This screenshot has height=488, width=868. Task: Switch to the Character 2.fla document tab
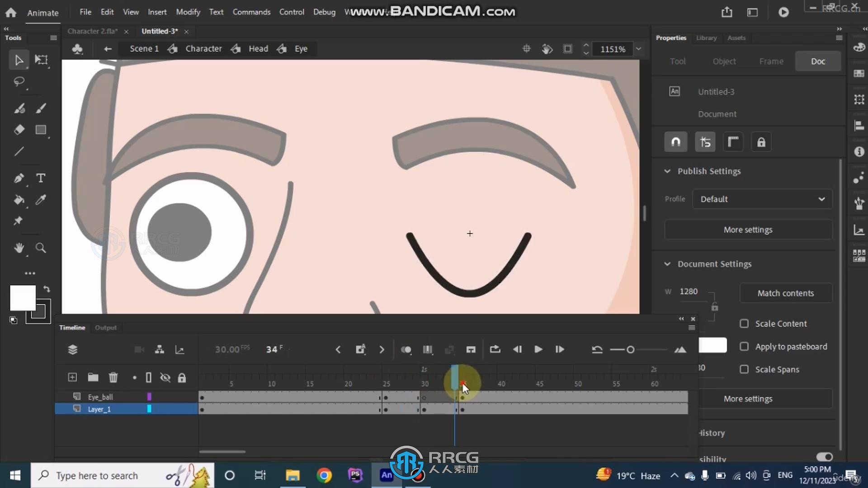(93, 31)
